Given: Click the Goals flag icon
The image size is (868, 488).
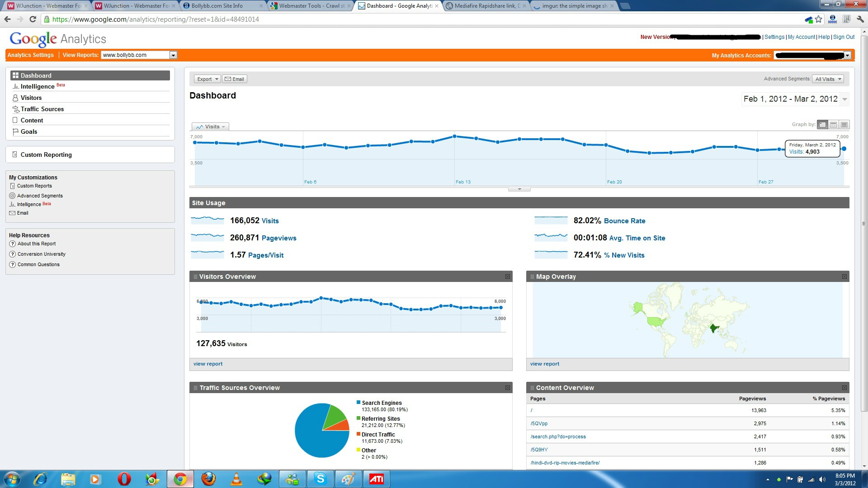Looking at the screenshot, I should coord(15,131).
